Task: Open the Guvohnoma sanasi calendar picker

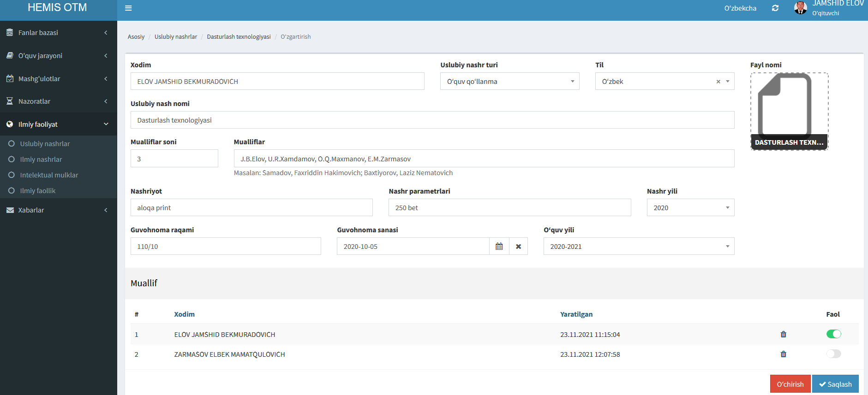Action: pyautogui.click(x=499, y=246)
